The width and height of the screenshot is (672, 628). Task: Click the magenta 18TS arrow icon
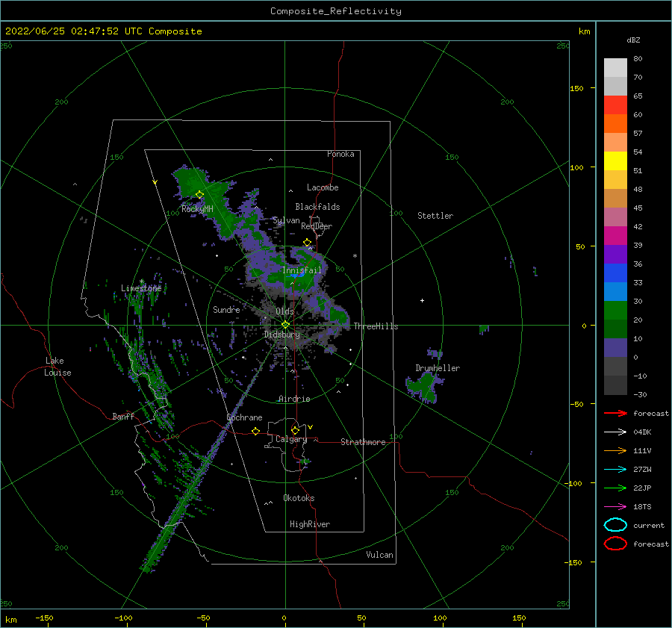[615, 507]
